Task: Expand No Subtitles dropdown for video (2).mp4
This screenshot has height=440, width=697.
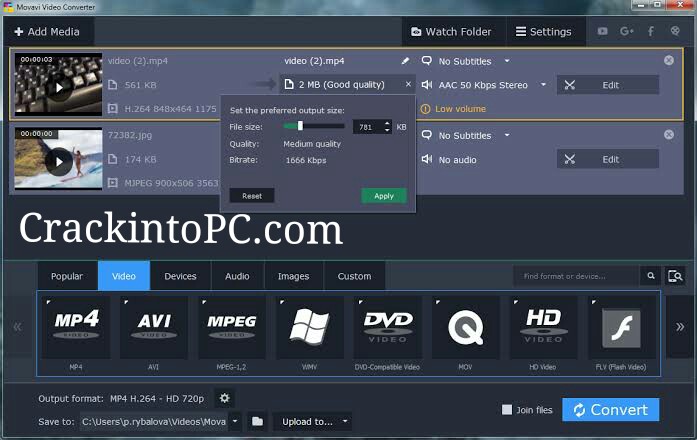Action: (507, 61)
